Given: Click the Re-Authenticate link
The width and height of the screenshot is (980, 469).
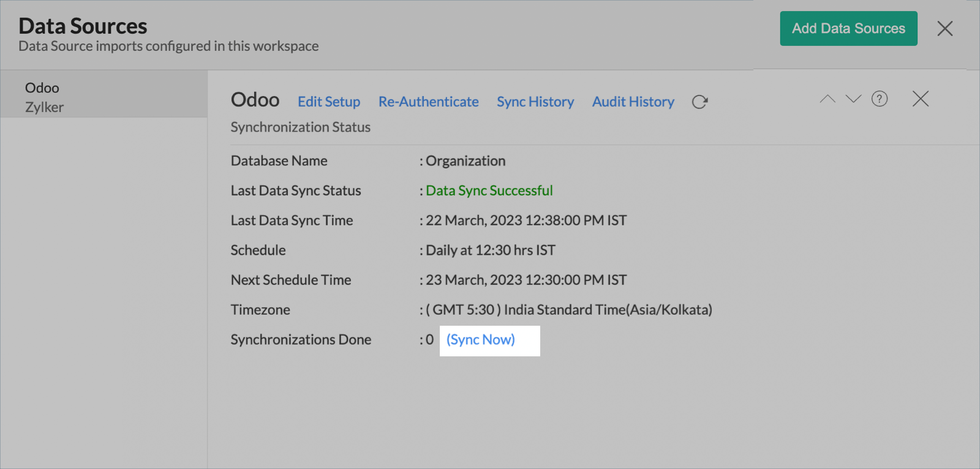Looking at the screenshot, I should click(x=428, y=102).
